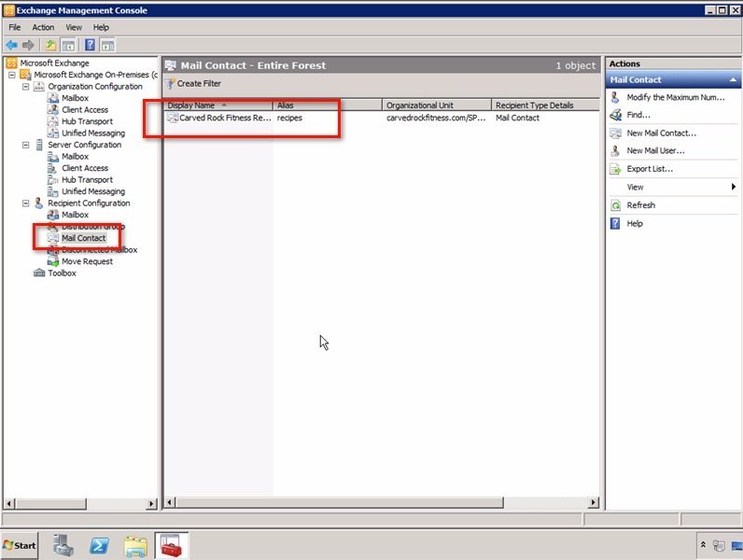The height and width of the screenshot is (560, 743).
Task: Select the Carved Rock Fitness contact row
Action: [x=382, y=118]
